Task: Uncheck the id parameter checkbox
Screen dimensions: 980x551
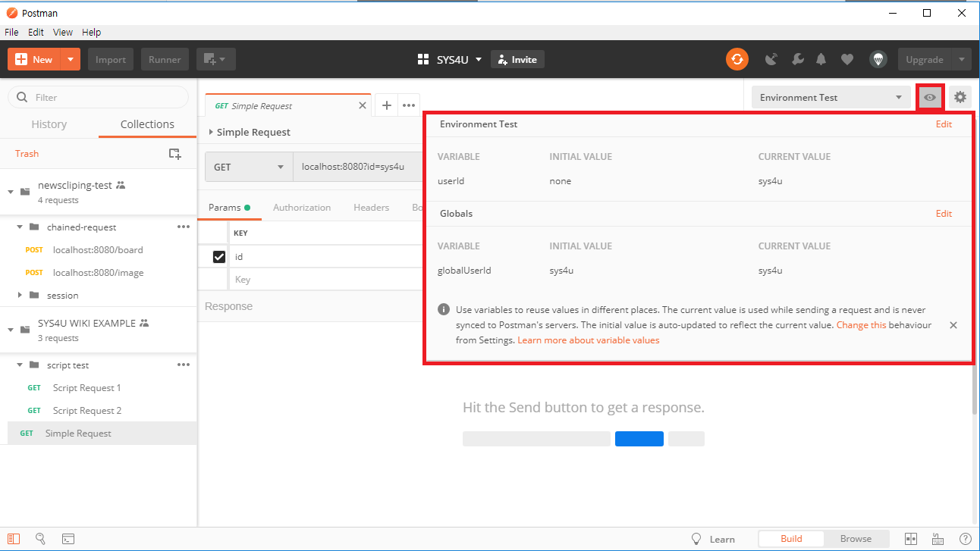Action: click(x=219, y=257)
